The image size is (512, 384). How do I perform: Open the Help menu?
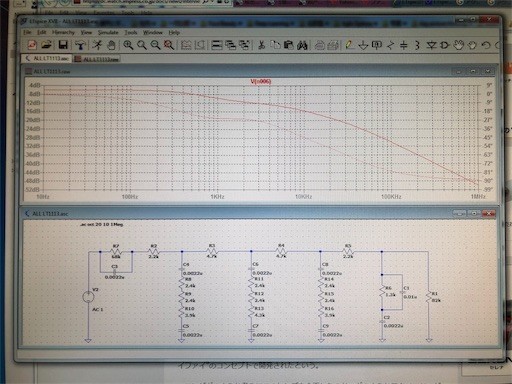(x=174, y=32)
